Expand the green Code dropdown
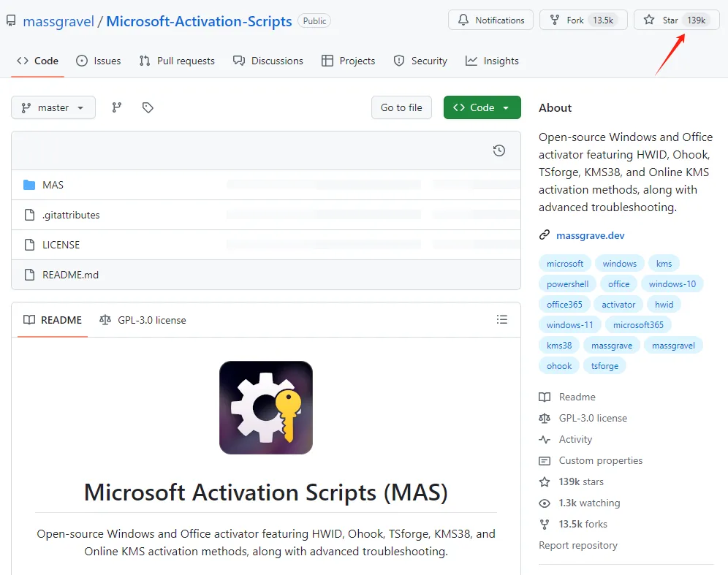Screen dimensions: 728x575 482,107
